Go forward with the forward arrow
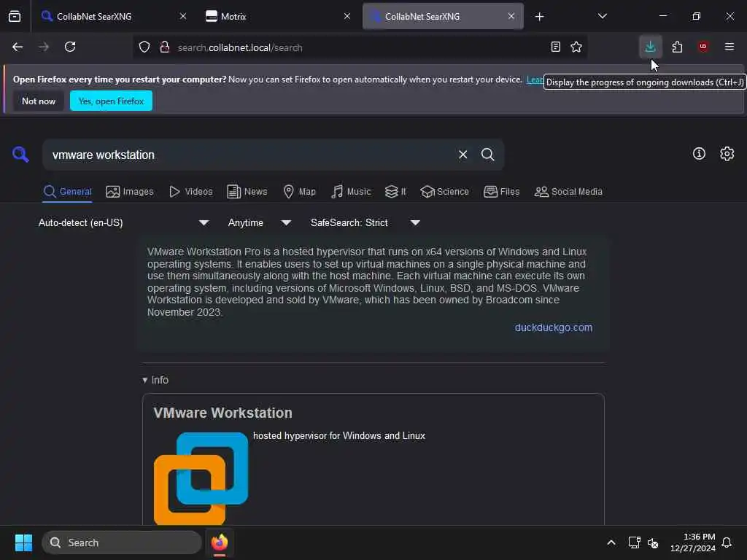The height and width of the screenshot is (560, 747). tap(44, 47)
